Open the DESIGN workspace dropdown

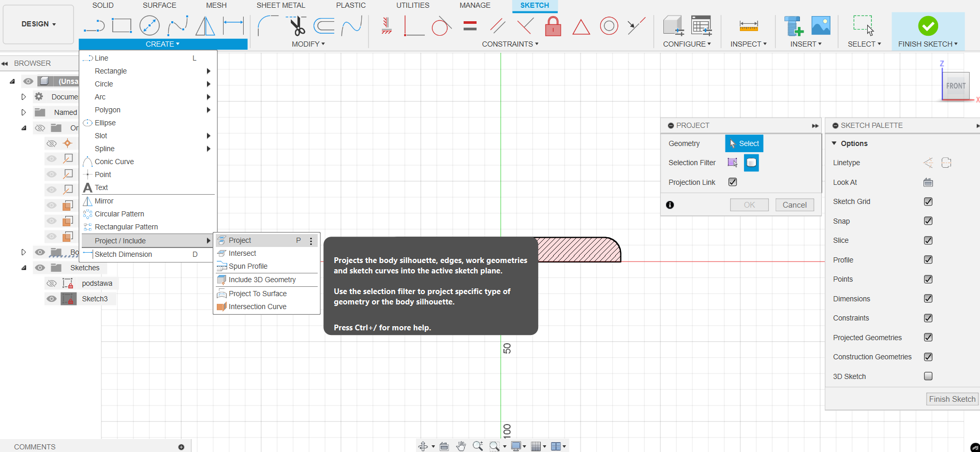[x=38, y=24]
